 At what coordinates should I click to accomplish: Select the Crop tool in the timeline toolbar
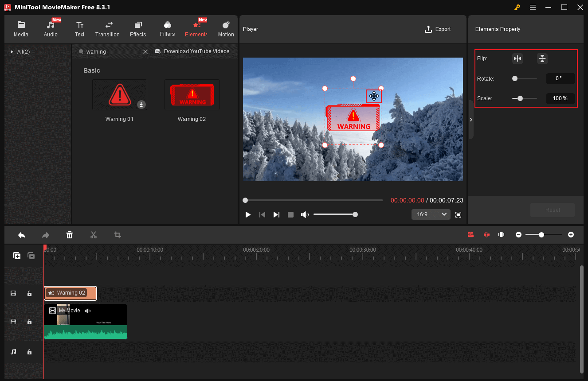(x=117, y=235)
